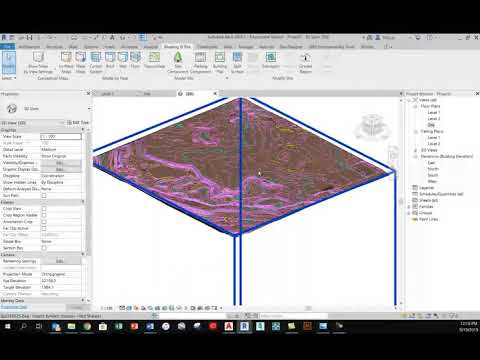Switch to the Site view tab
The image size is (480, 360).
tap(147, 94)
